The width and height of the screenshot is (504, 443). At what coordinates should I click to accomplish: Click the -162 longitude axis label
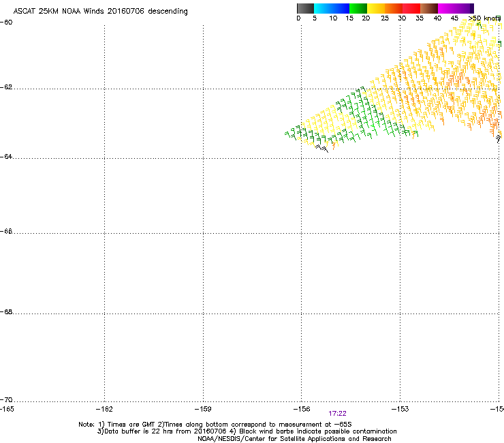coord(104,409)
